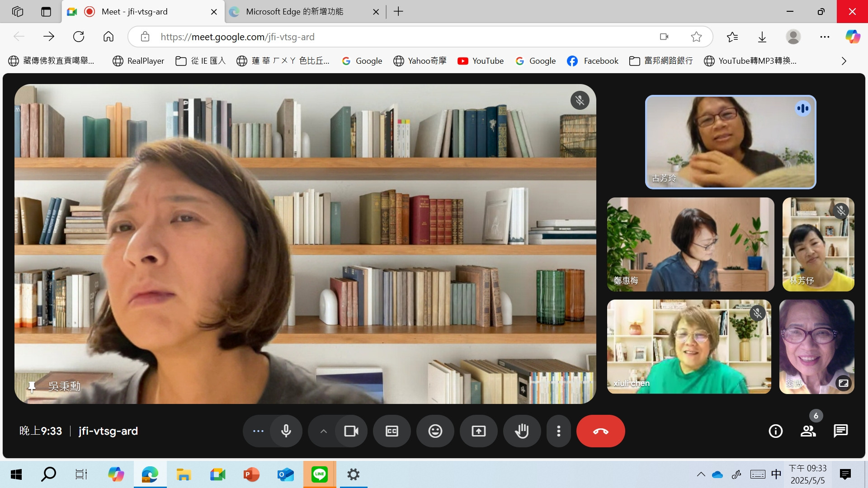Open the in-call chat panel
Screen dimensions: 868x488
pyautogui.click(x=840, y=431)
